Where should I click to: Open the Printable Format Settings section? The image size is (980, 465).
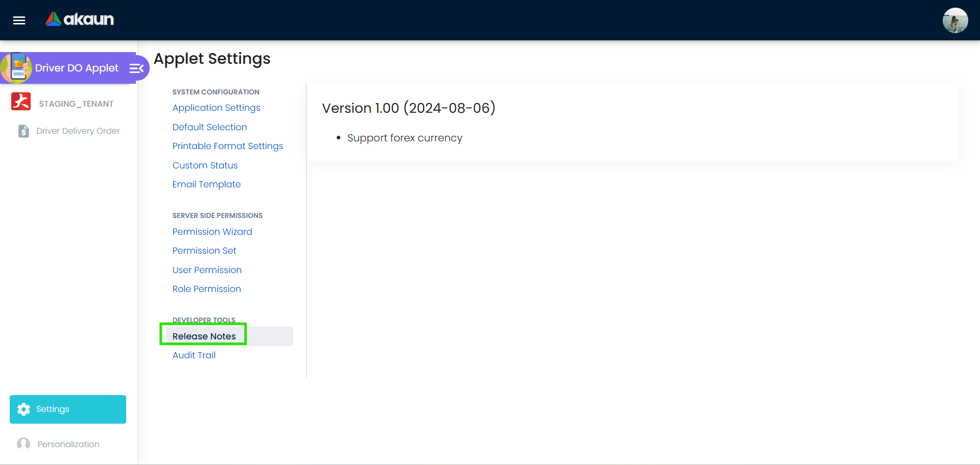(227, 146)
